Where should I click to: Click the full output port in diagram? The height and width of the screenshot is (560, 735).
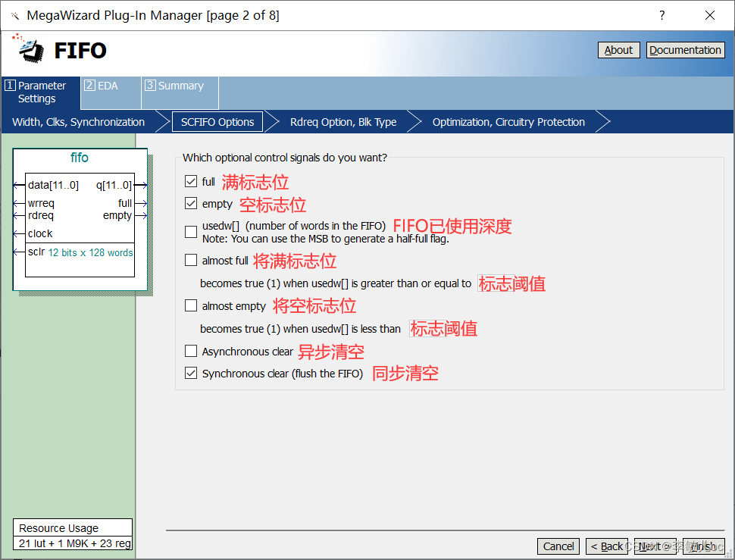[125, 203]
